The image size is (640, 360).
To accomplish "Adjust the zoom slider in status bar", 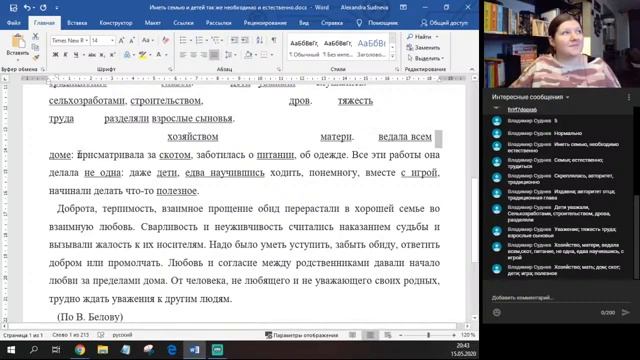I will coord(428,335).
